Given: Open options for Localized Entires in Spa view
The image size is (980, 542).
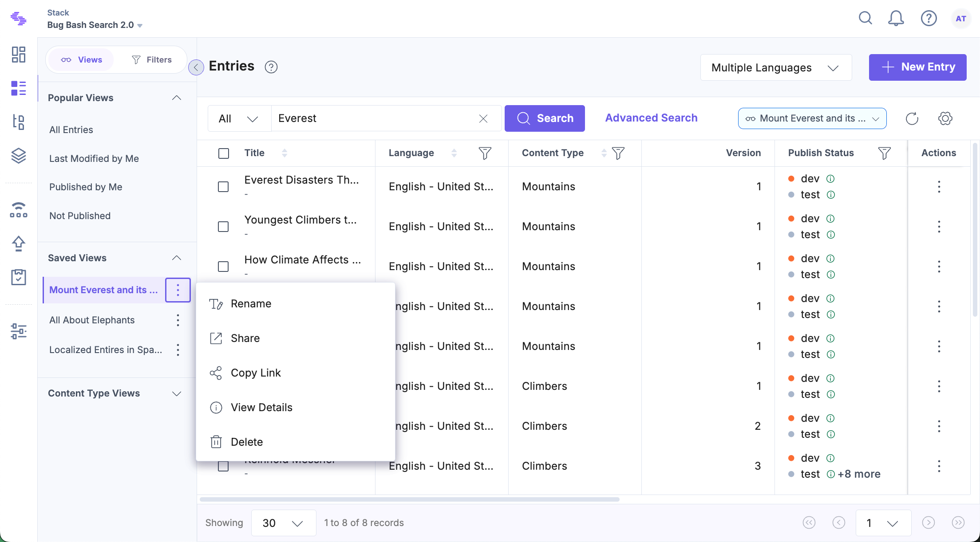Looking at the screenshot, I should (178, 350).
